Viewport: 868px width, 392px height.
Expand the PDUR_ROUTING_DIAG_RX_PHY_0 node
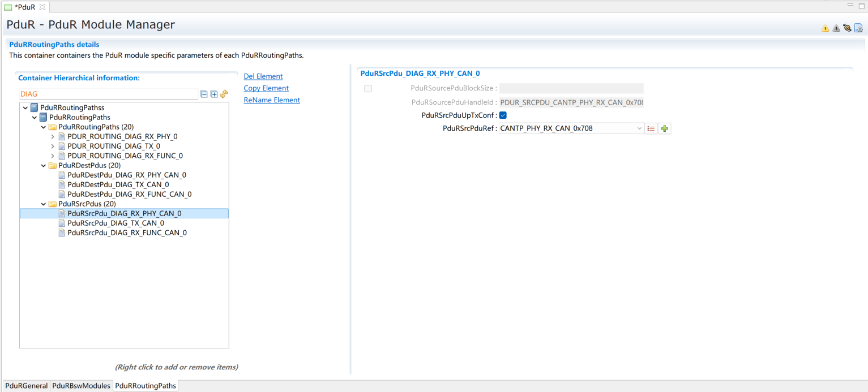pyautogui.click(x=53, y=137)
